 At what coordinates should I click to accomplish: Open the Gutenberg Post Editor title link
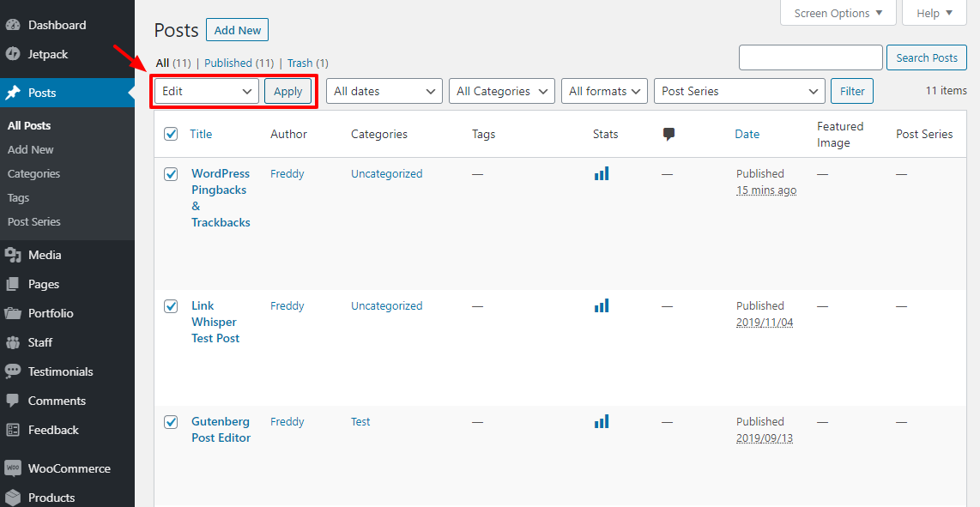[221, 430]
